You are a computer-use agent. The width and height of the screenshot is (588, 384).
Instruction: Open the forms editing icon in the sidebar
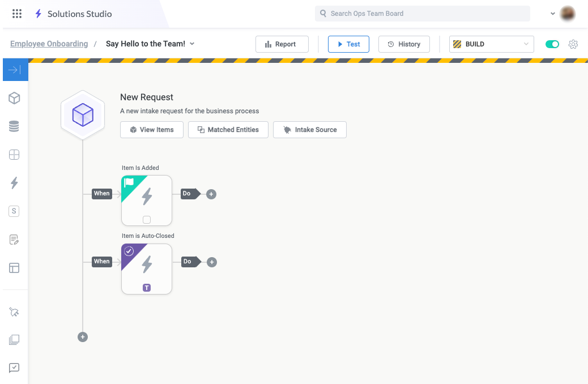point(15,239)
